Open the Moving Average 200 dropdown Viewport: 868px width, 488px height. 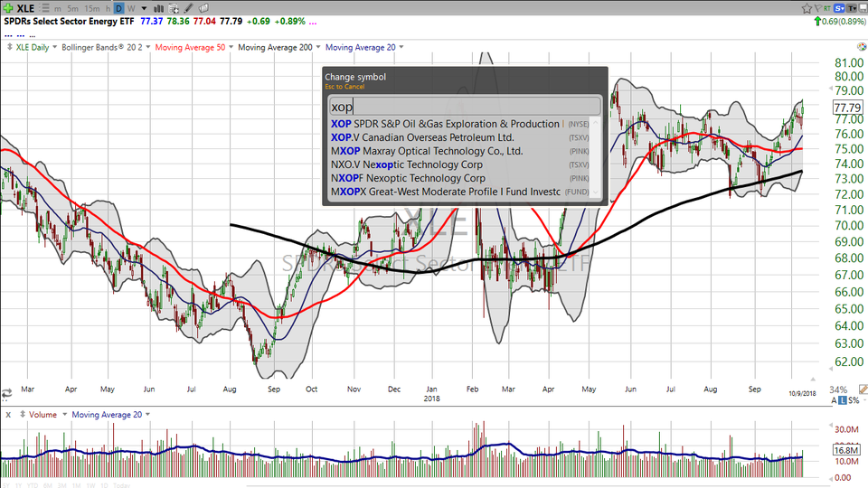tap(318, 47)
